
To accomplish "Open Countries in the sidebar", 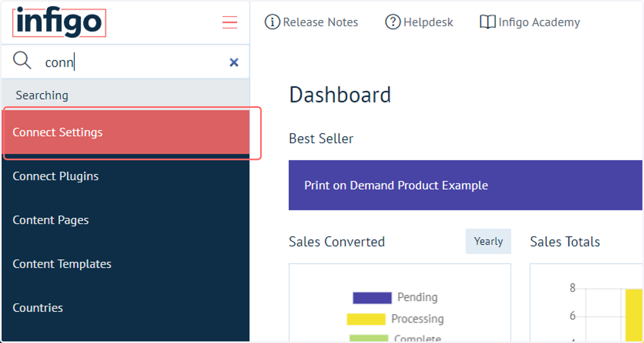I will point(126,308).
